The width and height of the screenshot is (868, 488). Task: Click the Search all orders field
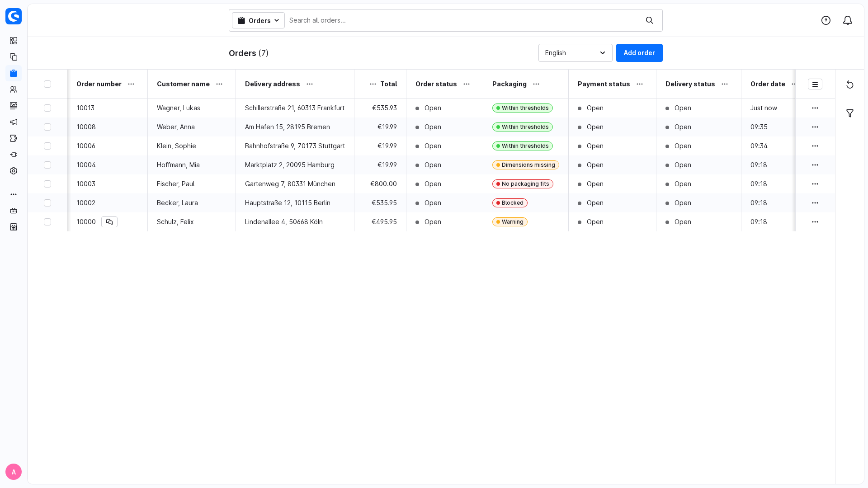point(463,20)
